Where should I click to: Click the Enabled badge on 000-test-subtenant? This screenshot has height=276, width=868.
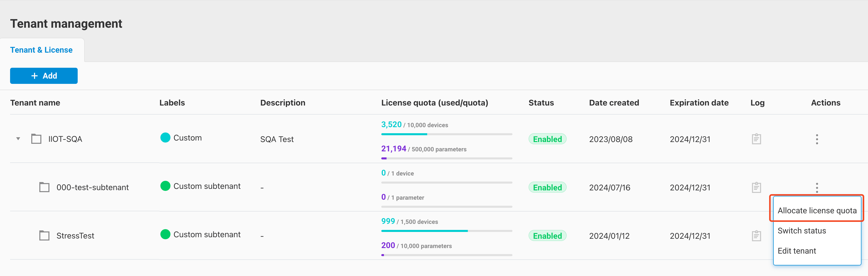(x=547, y=187)
